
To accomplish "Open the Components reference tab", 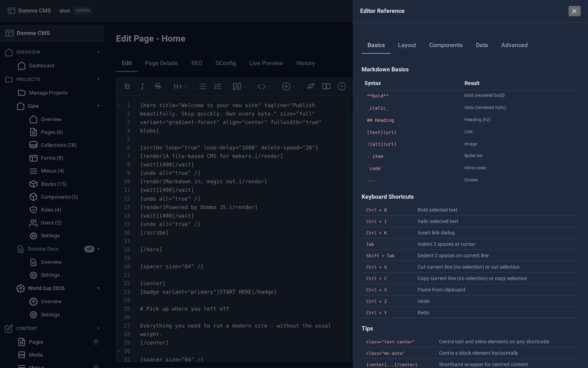I will tap(446, 45).
